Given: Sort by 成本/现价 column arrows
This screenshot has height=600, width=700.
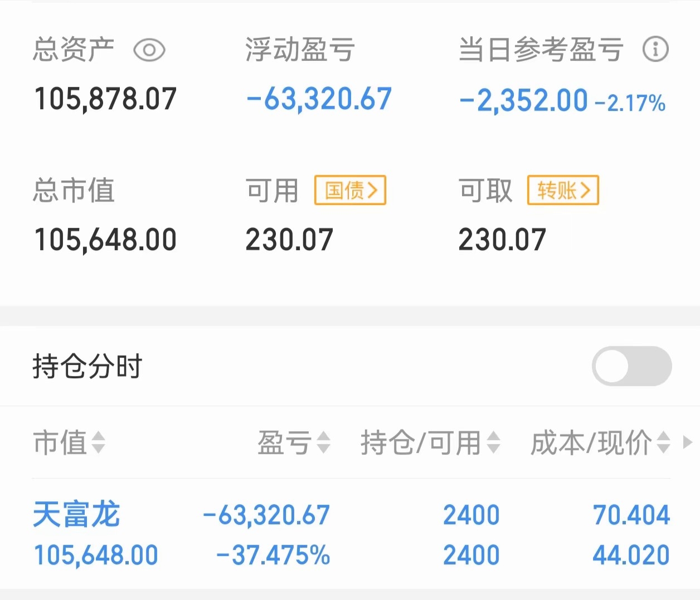Looking at the screenshot, I should tap(663, 443).
